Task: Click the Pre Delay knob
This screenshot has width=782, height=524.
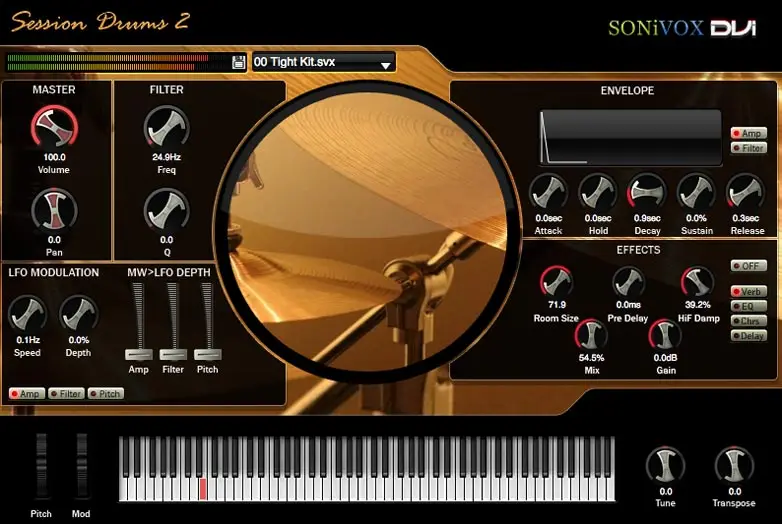Action: pos(628,282)
